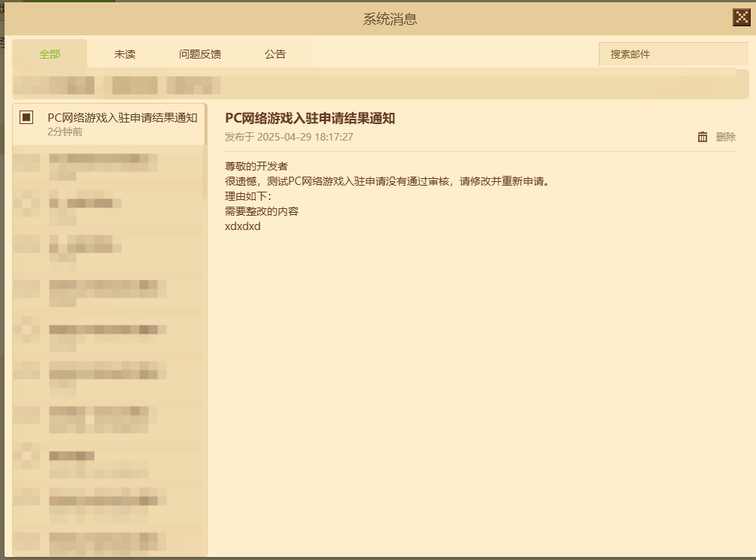Close the 系统消息 window
Viewport: 756px width, 560px height.
coord(741,18)
